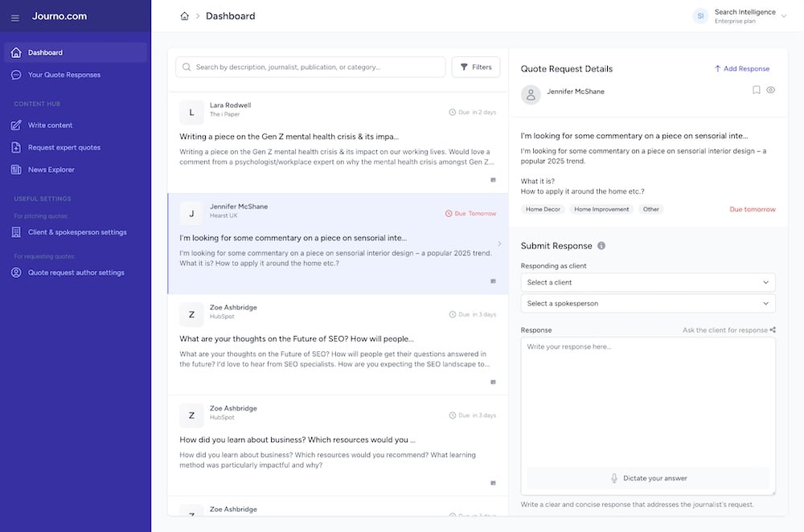The height and width of the screenshot is (532, 804).
Task: Click the home breadcrumb icon
Action: pyautogui.click(x=185, y=16)
